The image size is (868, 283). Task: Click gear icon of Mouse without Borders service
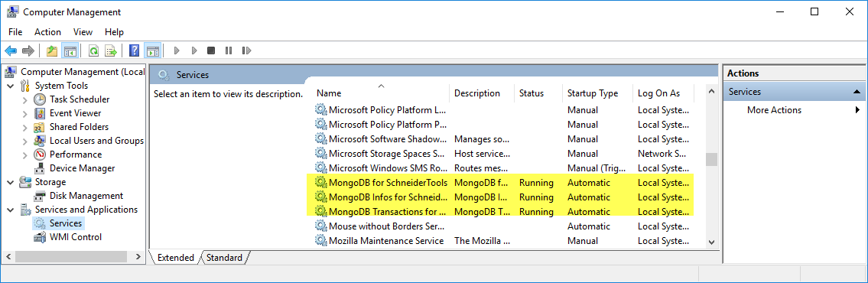point(321,226)
